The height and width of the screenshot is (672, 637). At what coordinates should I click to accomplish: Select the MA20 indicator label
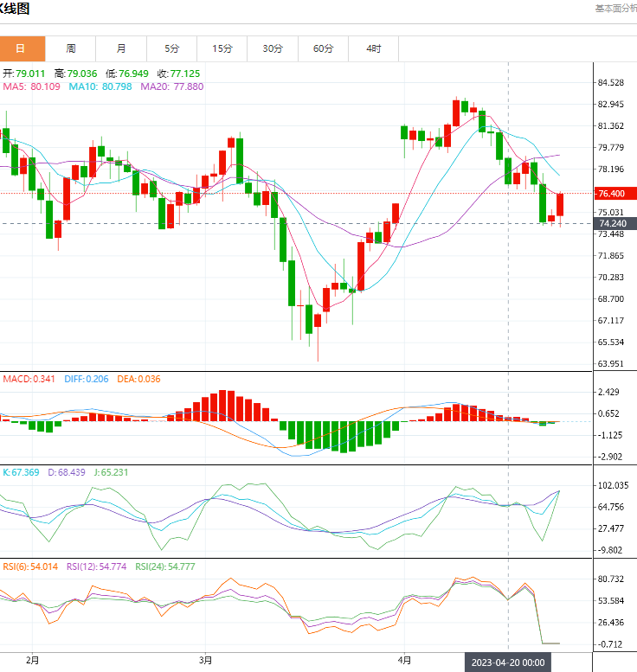[171, 86]
